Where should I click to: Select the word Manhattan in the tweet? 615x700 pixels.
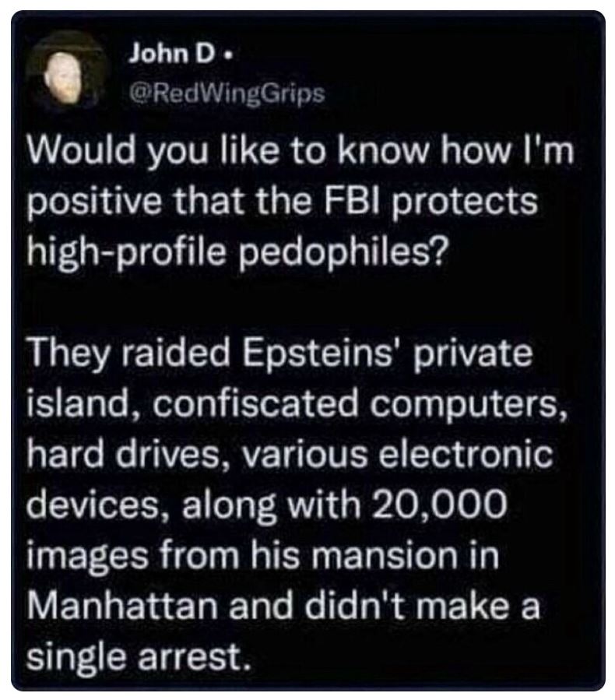point(122,607)
